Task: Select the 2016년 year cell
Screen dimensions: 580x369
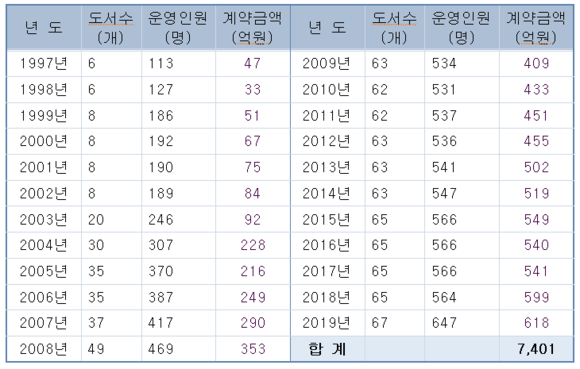Action: point(327,245)
